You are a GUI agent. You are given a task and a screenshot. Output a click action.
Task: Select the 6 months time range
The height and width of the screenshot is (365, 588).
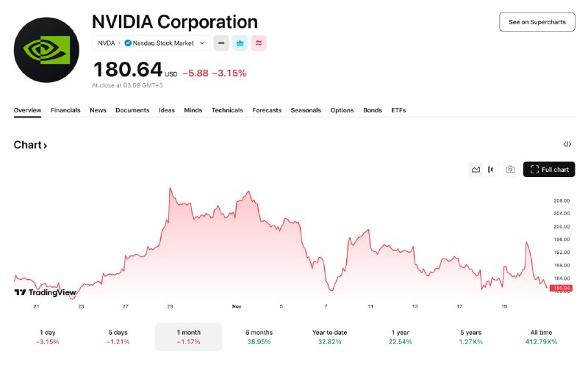click(259, 336)
